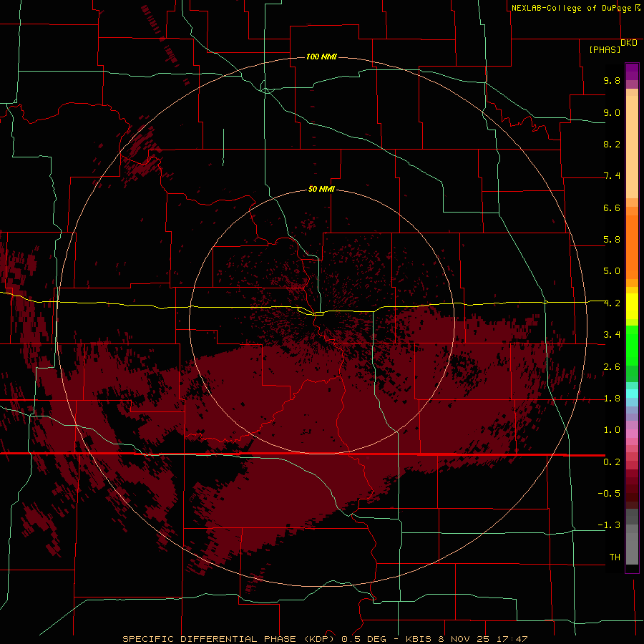Click the DKD label near the legend
644x644 pixels.
[629, 43]
